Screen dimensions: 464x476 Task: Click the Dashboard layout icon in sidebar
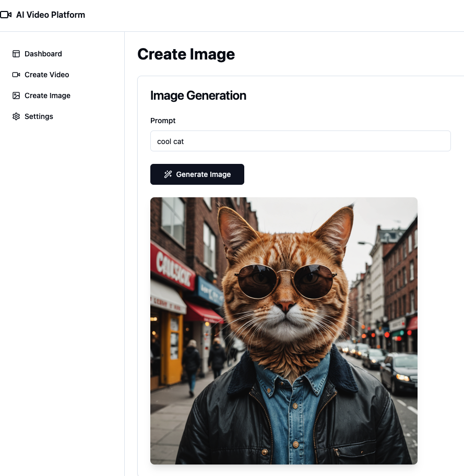tap(16, 54)
